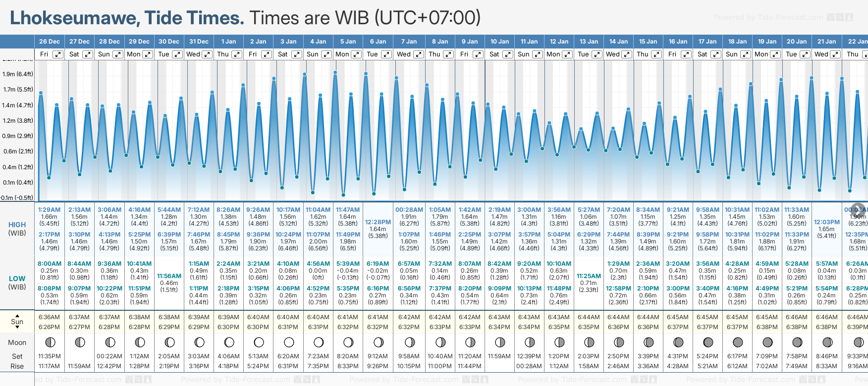Expand the Mon 29 Dec column
The image size is (868, 386).
(x=148, y=54)
